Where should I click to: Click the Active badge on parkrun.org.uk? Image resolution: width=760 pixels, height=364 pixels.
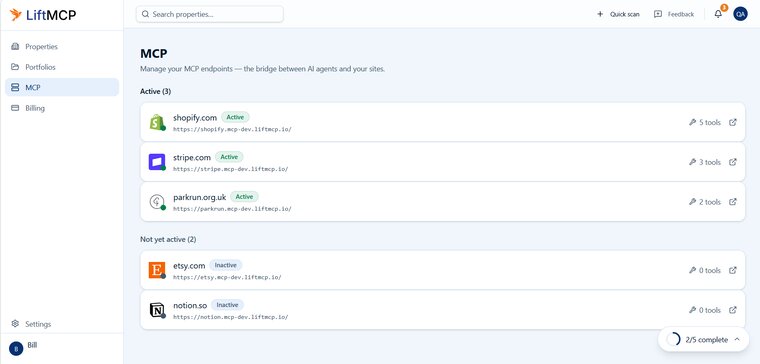click(244, 196)
